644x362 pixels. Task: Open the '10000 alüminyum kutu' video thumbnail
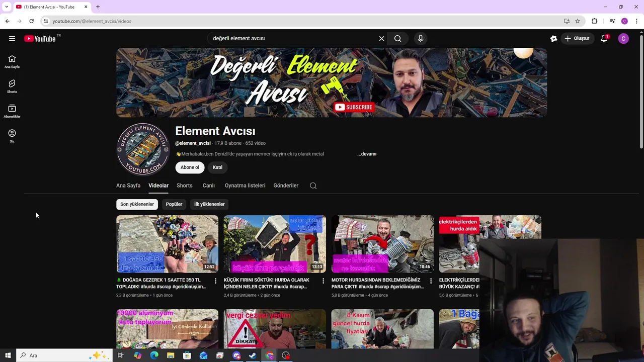(x=168, y=329)
